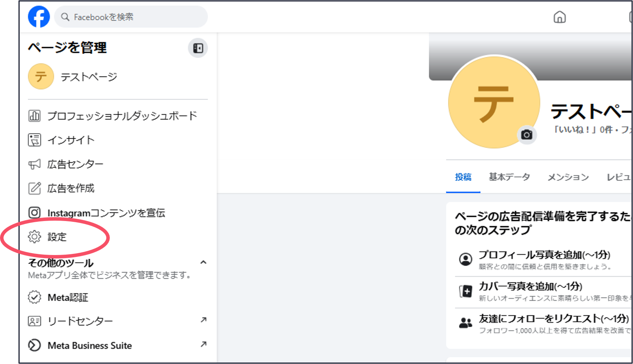Open プロフェッショナルダッシュボード from the sidebar
This screenshot has width=633, height=364.
coord(122,116)
